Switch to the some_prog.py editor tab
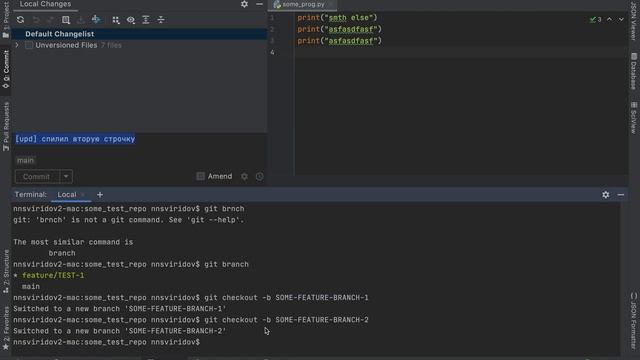Screen dimensions: 640x360 coord(302,4)
